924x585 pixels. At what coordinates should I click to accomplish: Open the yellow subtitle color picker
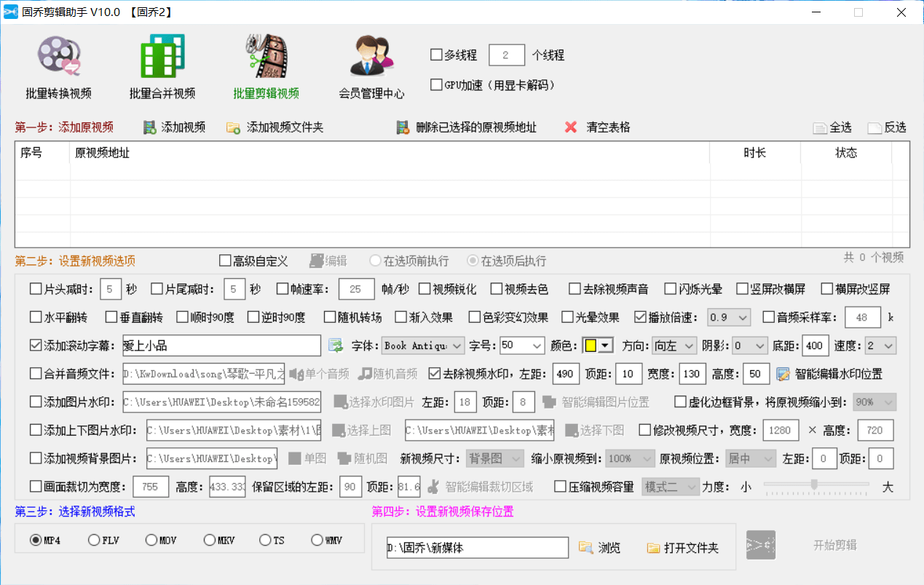[x=597, y=345]
